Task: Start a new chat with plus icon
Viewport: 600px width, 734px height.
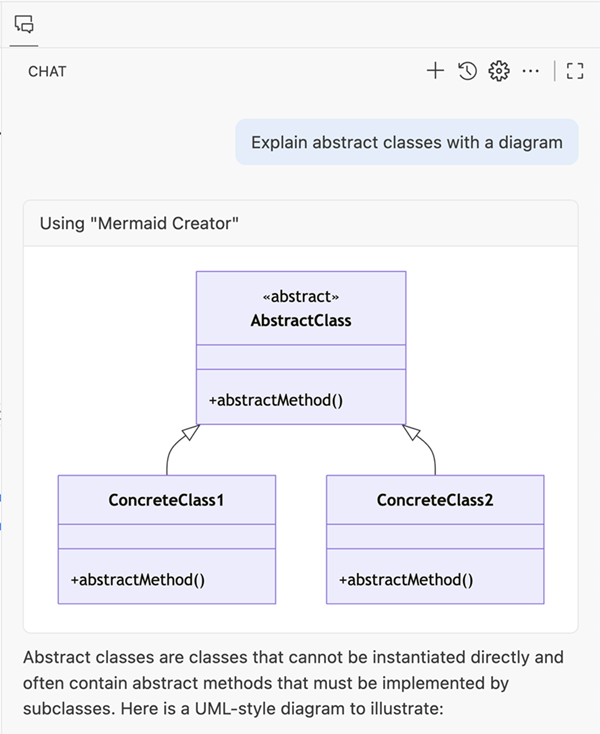Action: click(x=435, y=71)
